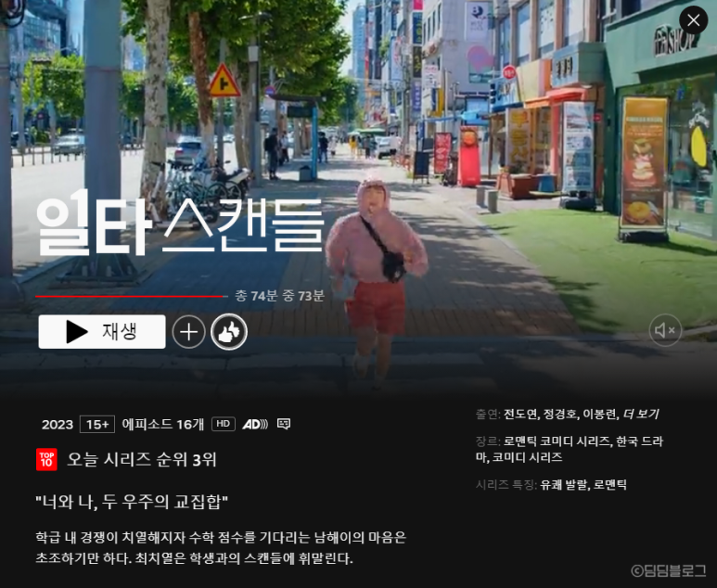Click the 에피소드 16개 text
This screenshot has width=717, height=588.
163,425
